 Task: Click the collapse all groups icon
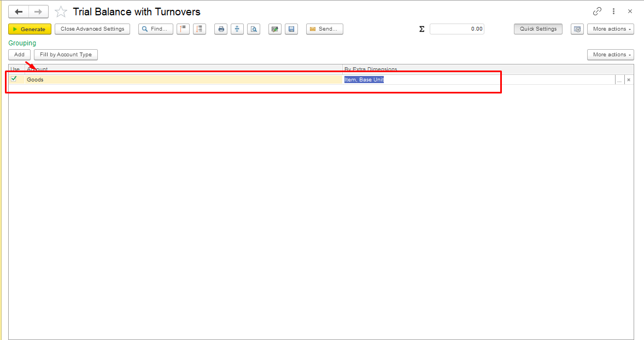183,29
